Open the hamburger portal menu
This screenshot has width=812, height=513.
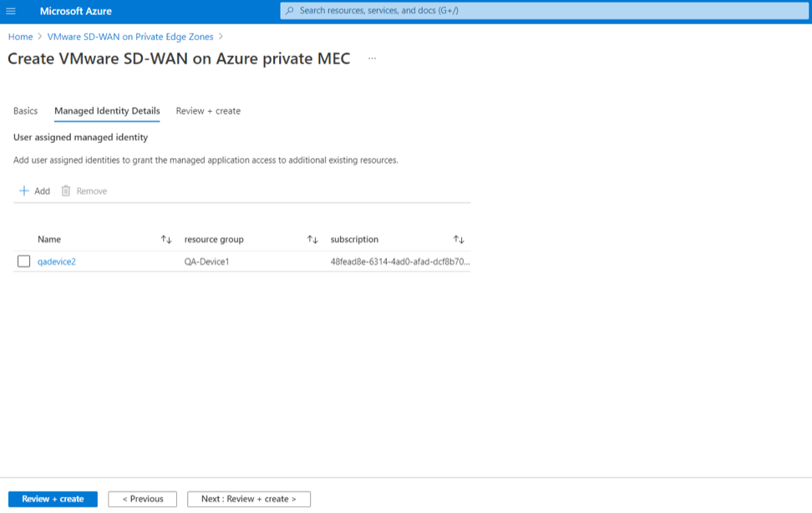[11, 11]
